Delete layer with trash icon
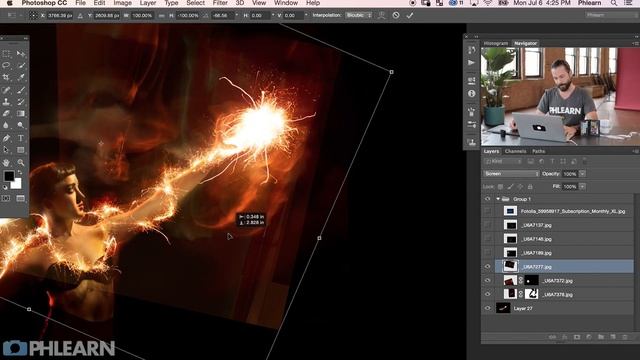This screenshot has width=640, height=360. pyautogui.click(x=625, y=337)
